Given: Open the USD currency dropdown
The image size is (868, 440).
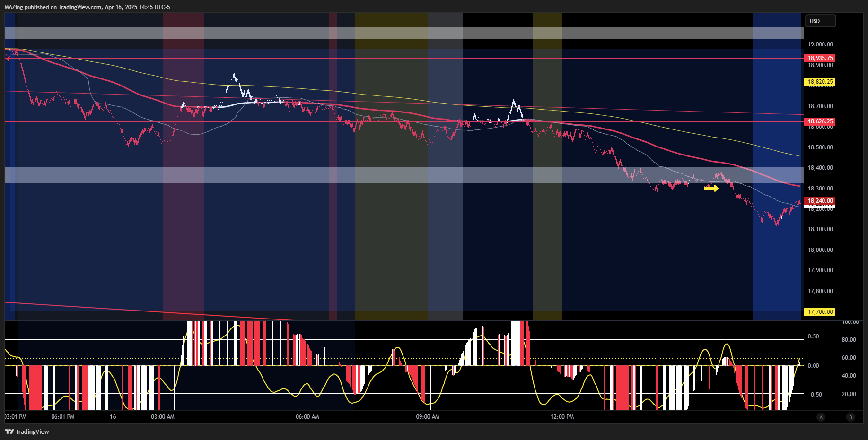Looking at the screenshot, I should pyautogui.click(x=820, y=21).
